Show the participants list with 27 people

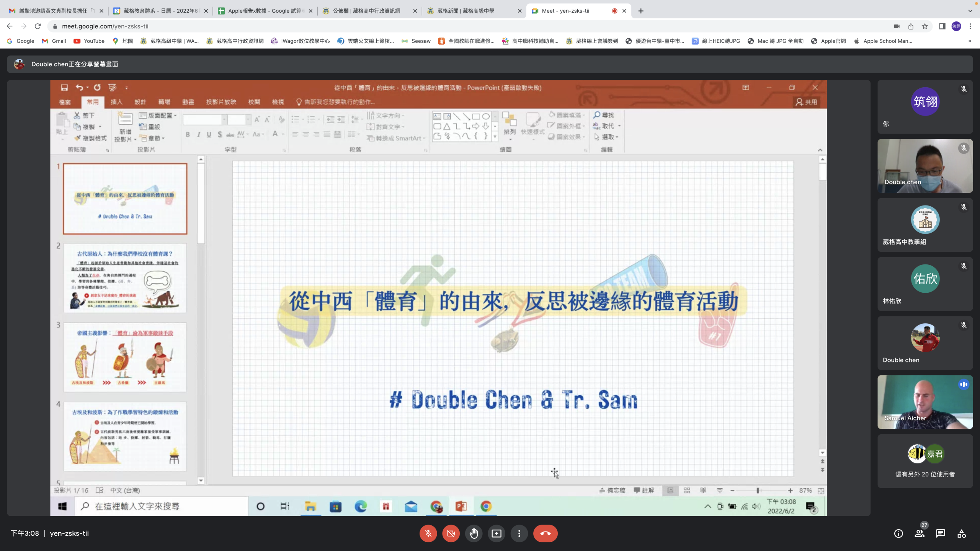920,533
